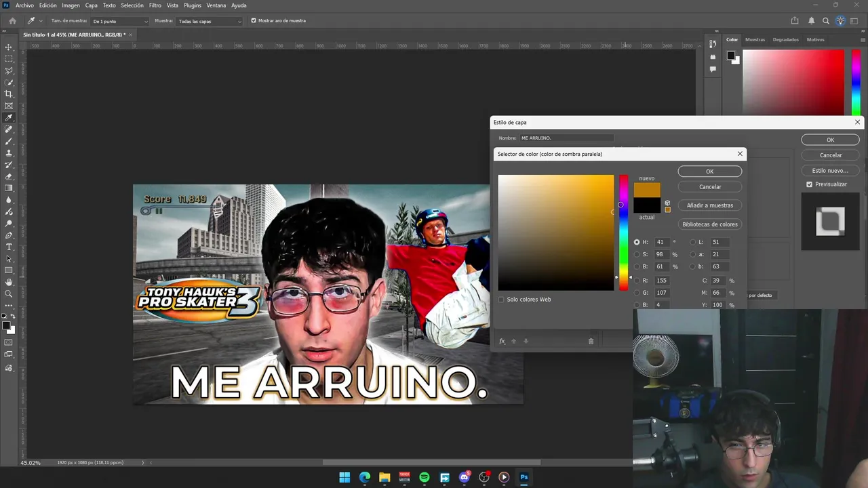Select the Move tool in the toolbar
The height and width of the screenshot is (488, 868).
(9, 47)
